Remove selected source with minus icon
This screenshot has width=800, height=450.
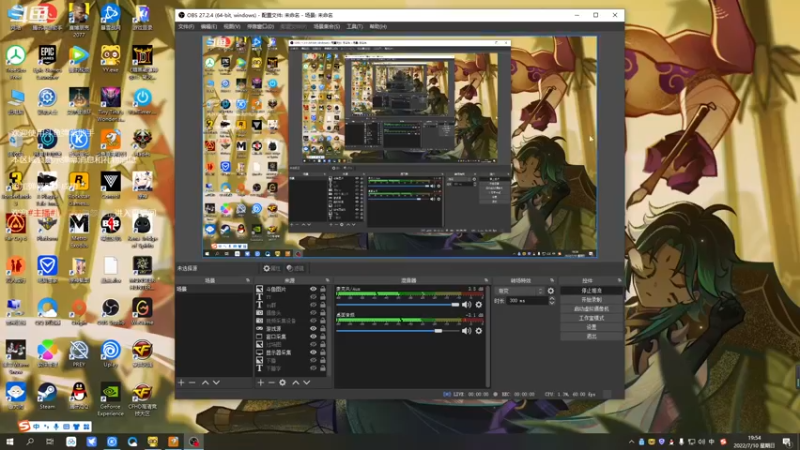pos(271,382)
